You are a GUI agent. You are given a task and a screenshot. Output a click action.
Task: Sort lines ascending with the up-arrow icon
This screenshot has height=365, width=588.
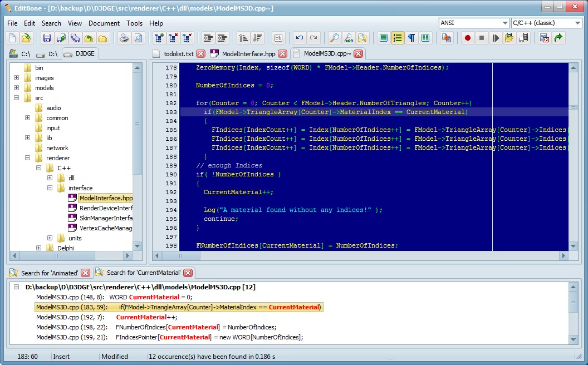coord(243,38)
